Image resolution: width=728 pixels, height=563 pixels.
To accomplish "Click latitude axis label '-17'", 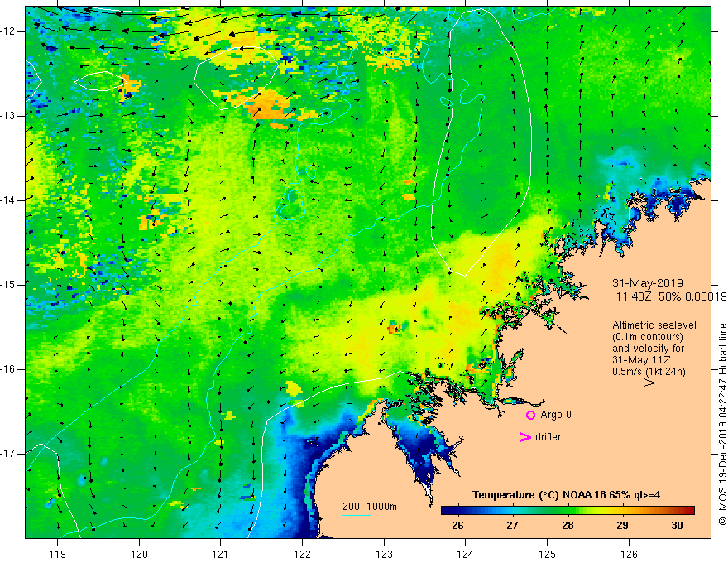I will [x=8, y=454].
